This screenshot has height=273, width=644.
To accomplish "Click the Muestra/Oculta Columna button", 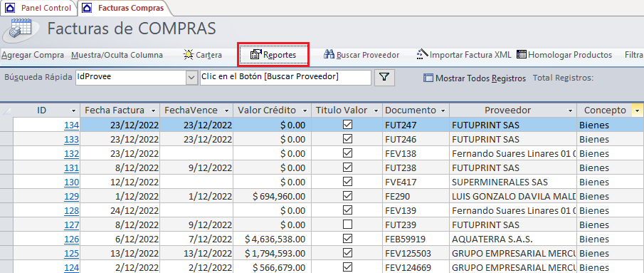I will coord(117,55).
